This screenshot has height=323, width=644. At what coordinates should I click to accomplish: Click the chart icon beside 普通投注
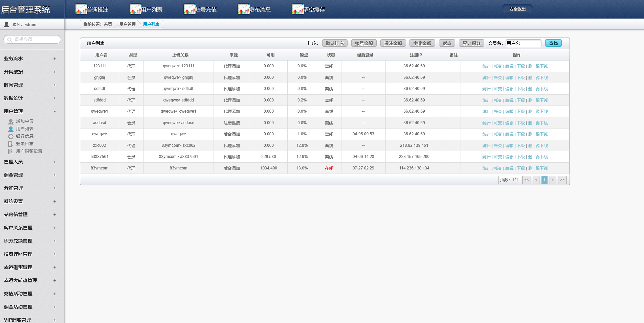pyautogui.click(x=81, y=9)
